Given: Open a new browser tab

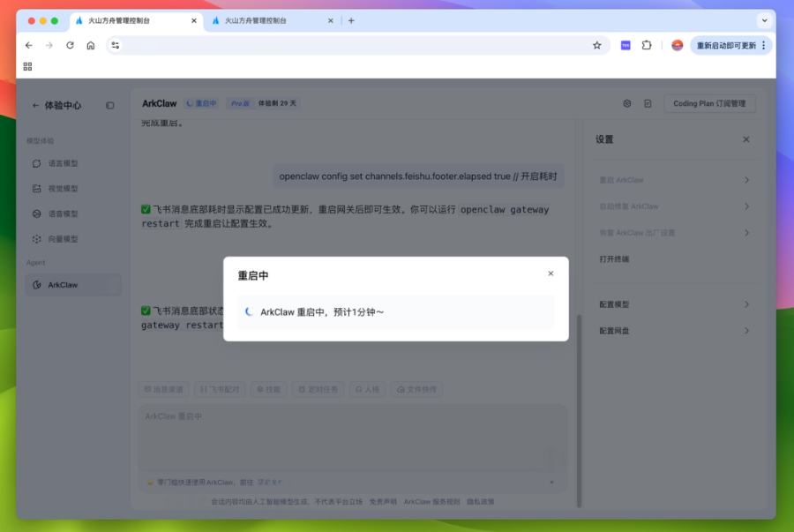Looking at the screenshot, I should tap(351, 21).
